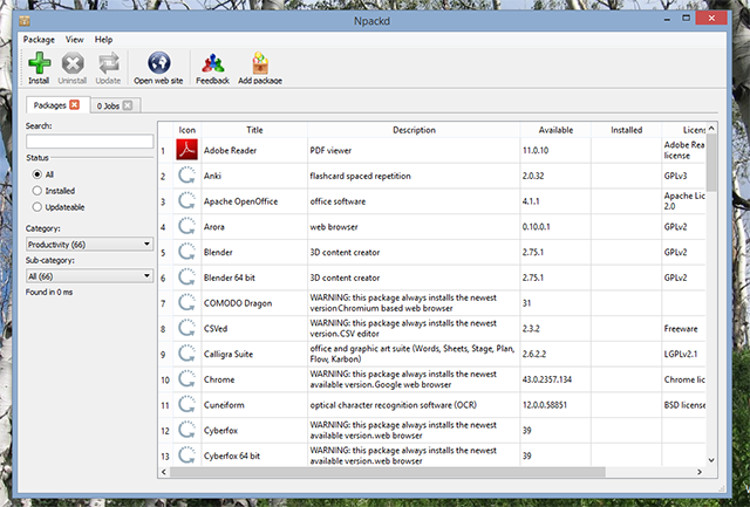Open the Sub-category All (66) dropdown
This screenshot has width=750, height=507.
coord(89,276)
